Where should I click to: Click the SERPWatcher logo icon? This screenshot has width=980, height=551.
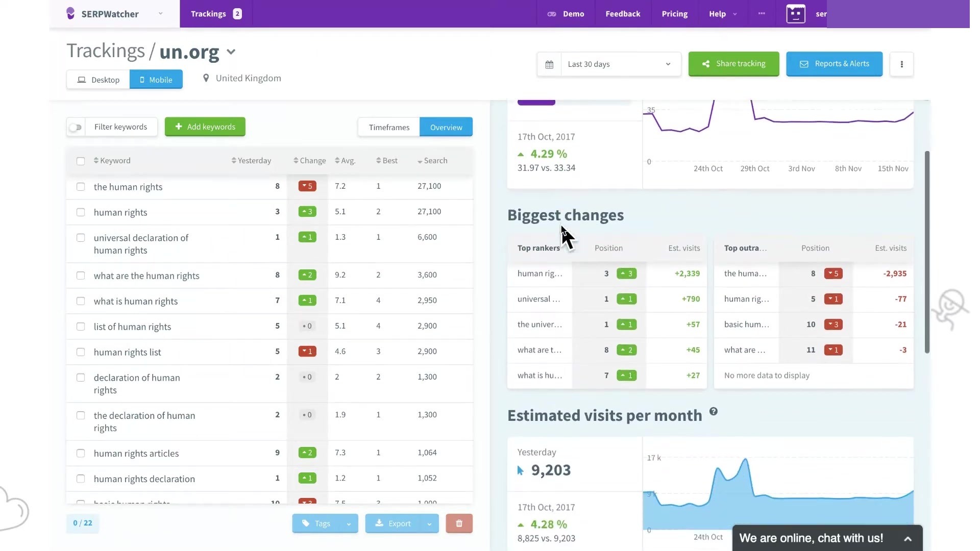tap(70, 13)
